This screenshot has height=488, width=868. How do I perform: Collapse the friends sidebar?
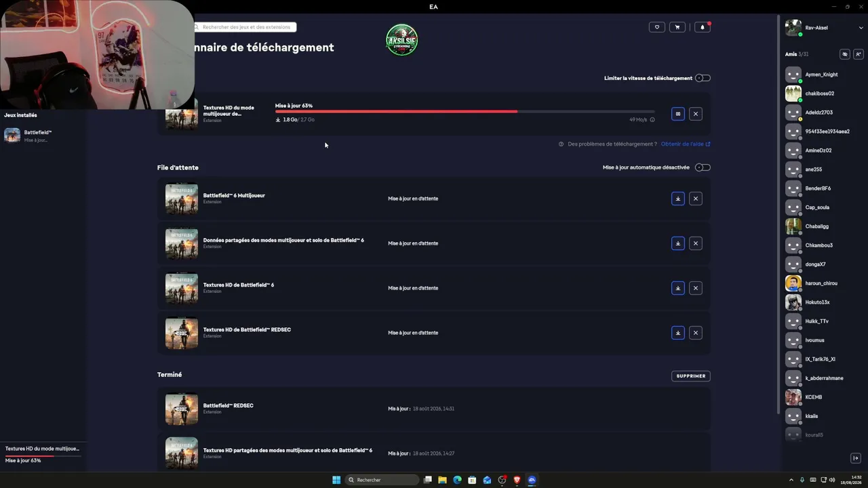[x=855, y=458]
